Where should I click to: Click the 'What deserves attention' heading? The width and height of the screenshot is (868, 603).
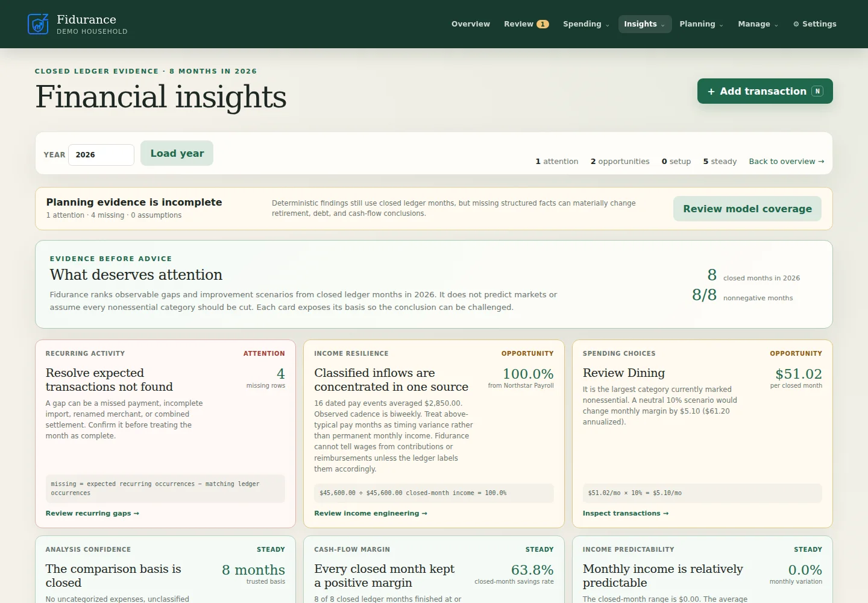click(136, 275)
